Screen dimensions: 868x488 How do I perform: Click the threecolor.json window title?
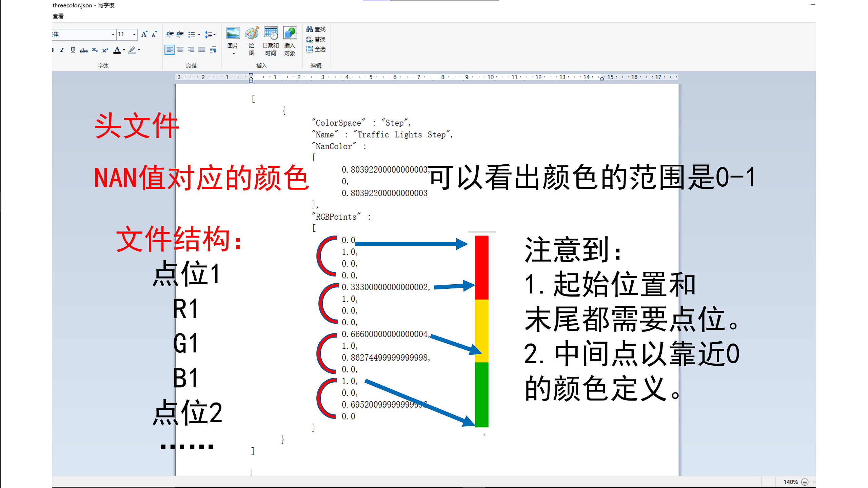click(83, 5)
